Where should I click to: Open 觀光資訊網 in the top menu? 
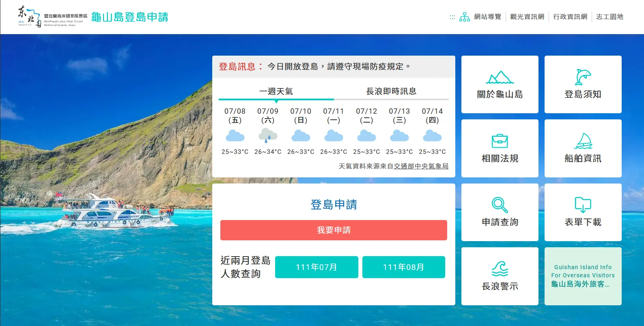pos(527,17)
